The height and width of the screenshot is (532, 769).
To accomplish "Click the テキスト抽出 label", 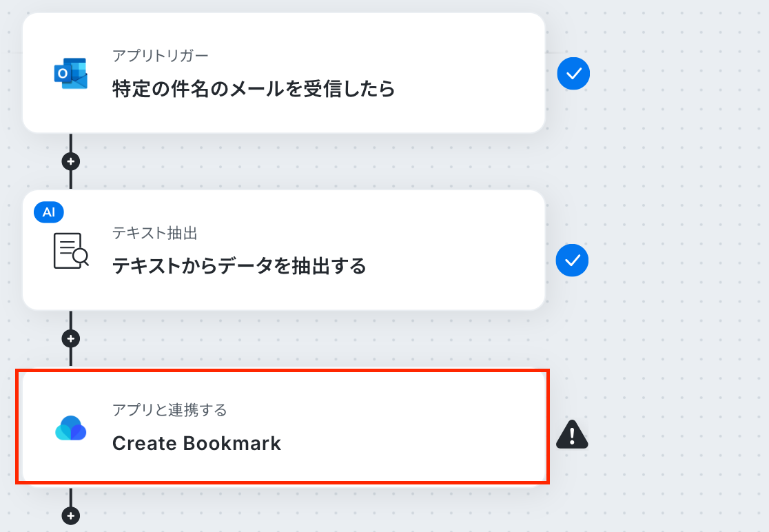I will pos(154,233).
